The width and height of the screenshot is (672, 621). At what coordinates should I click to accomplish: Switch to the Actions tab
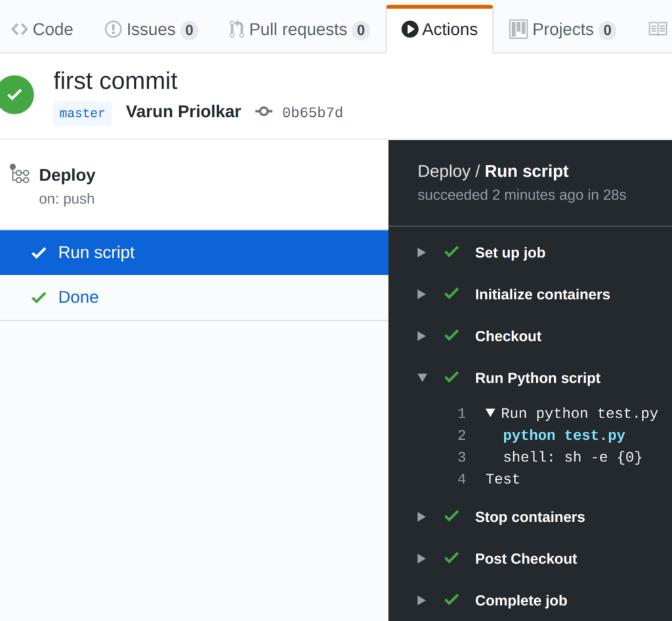coord(440,29)
